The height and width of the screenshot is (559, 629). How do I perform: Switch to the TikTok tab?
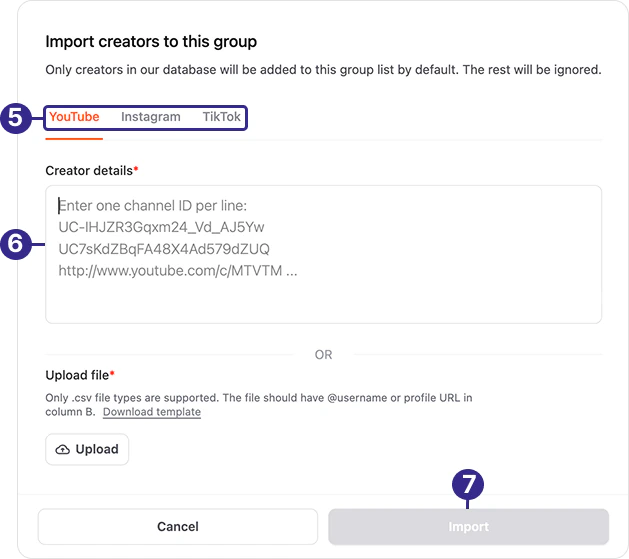coord(221,117)
